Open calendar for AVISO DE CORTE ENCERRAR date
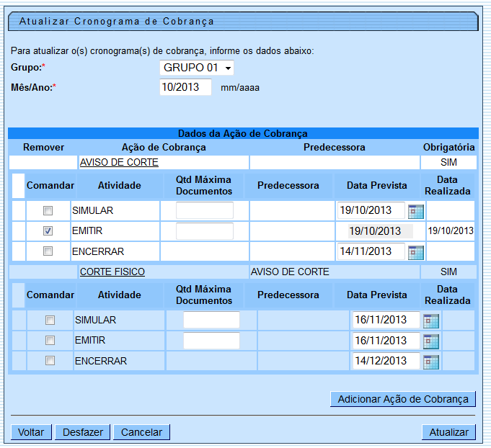This screenshot has width=491, height=448. (x=416, y=252)
